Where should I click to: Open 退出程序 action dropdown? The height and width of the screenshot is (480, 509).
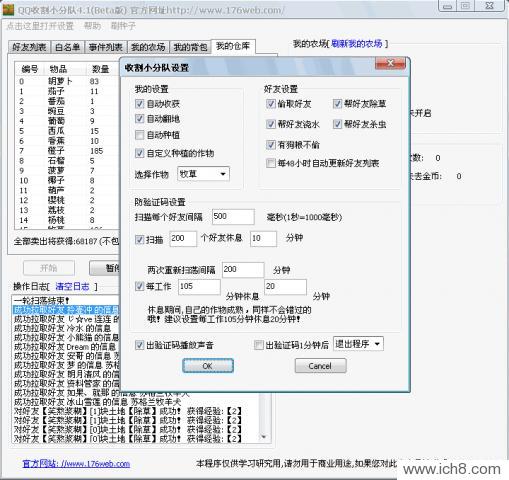(x=358, y=344)
